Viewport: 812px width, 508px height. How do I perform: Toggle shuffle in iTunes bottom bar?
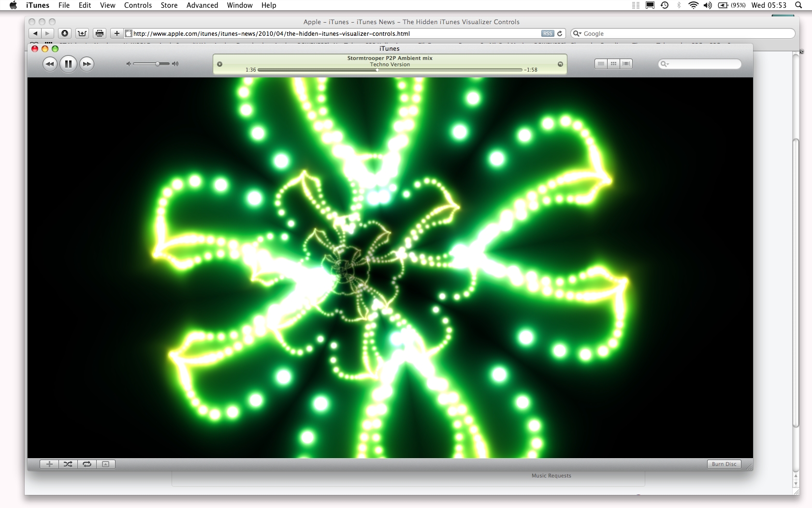click(x=68, y=464)
